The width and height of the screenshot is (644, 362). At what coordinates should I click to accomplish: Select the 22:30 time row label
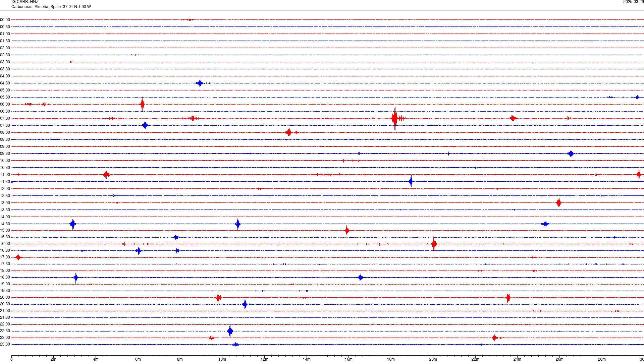(x=5, y=331)
